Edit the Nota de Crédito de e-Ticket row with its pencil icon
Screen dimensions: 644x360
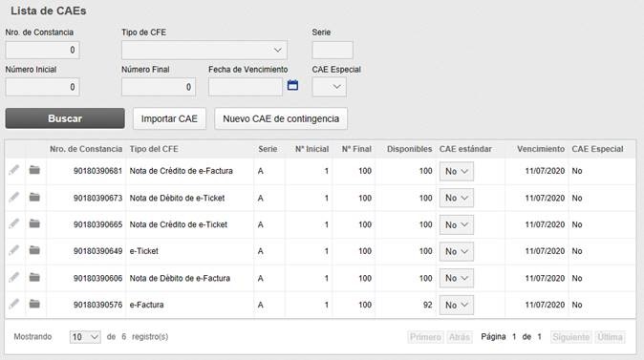point(14,223)
